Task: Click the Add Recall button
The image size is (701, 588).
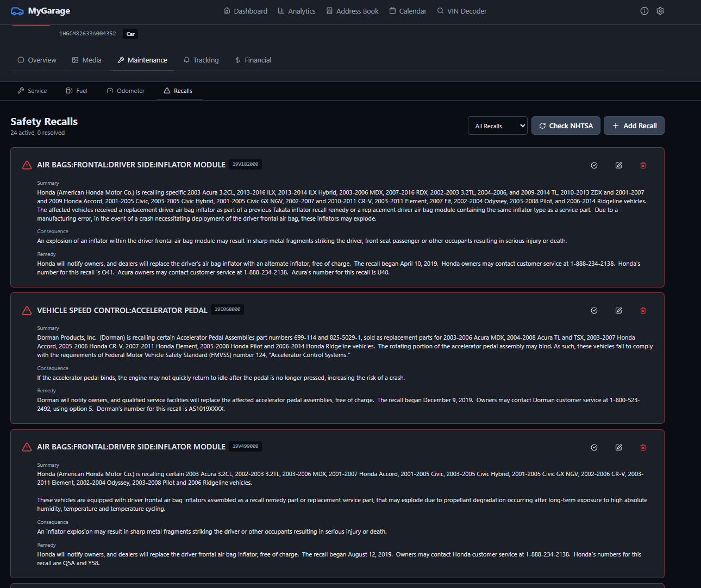Action: click(x=634, y=126)
